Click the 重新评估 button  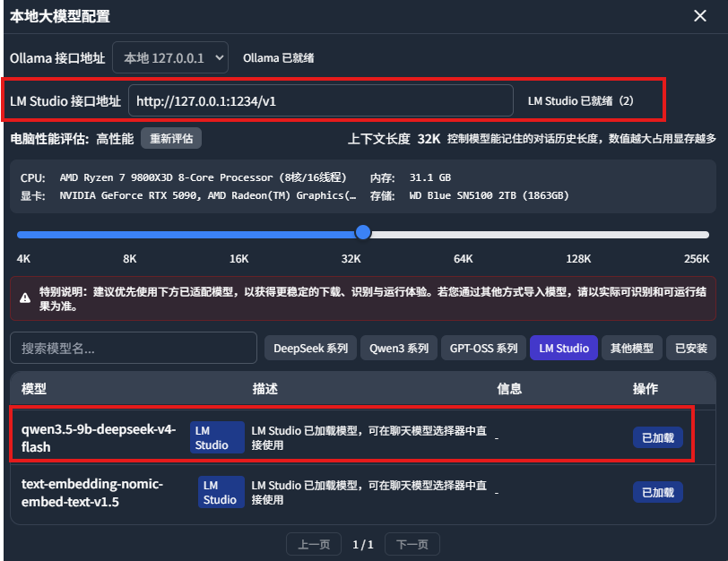(171, 138)
